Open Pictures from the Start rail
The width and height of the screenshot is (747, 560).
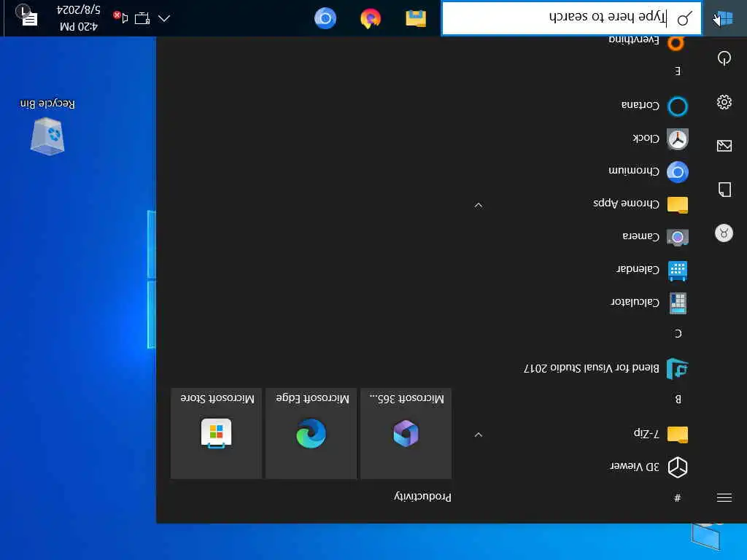coord(724,145)
